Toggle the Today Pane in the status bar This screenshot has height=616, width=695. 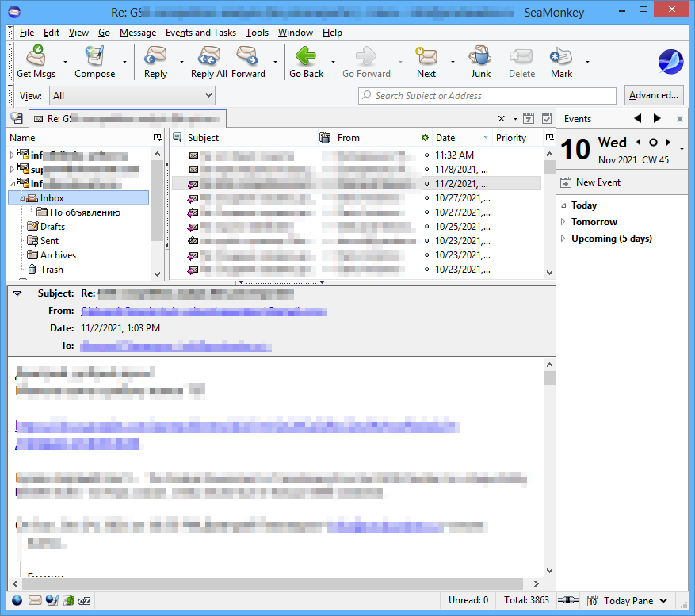pos(628,600)
